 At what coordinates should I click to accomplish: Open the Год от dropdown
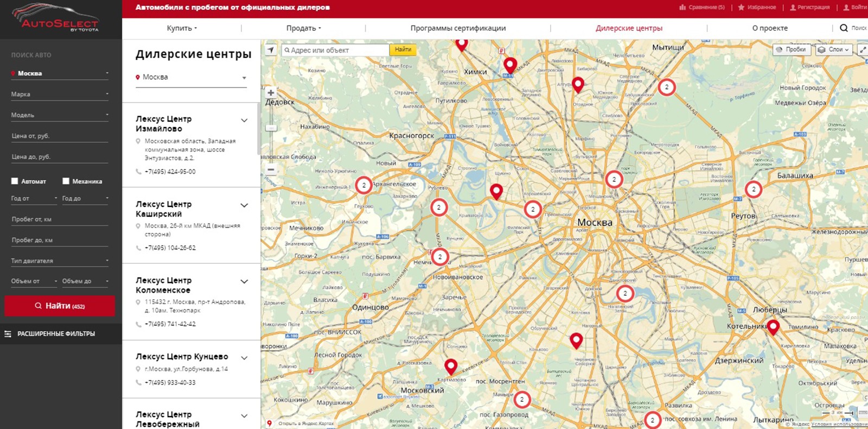(x=34, y=199)
